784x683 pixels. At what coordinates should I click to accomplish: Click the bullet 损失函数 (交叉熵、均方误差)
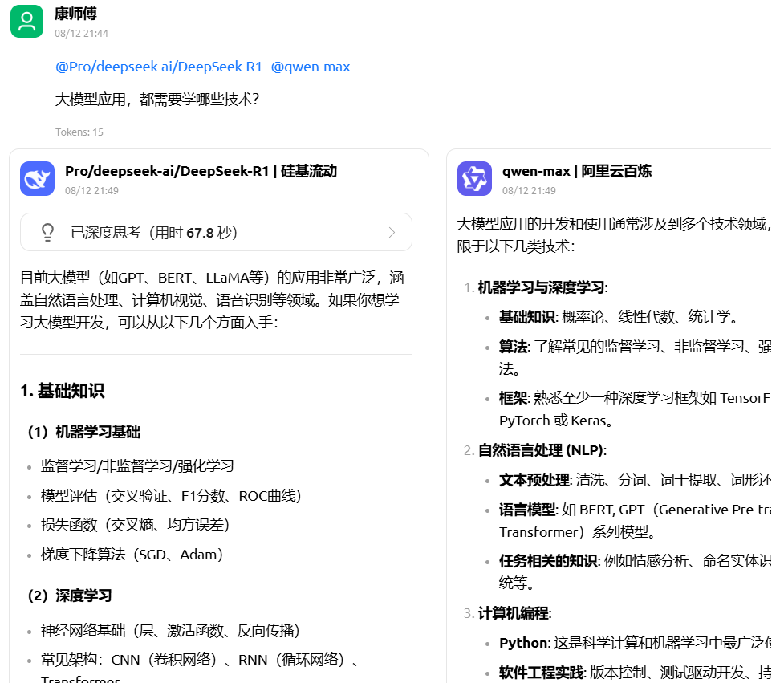click(x=135, y=525)
